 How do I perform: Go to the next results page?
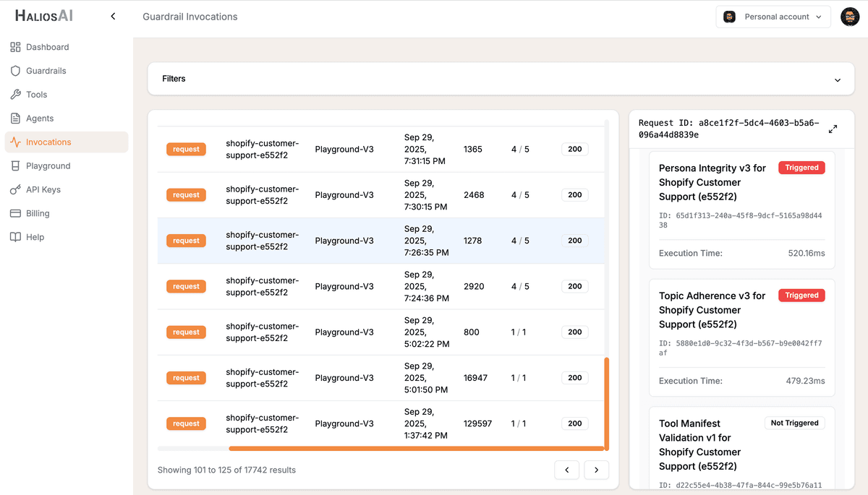pyautogui.click(x=596, y=470)
